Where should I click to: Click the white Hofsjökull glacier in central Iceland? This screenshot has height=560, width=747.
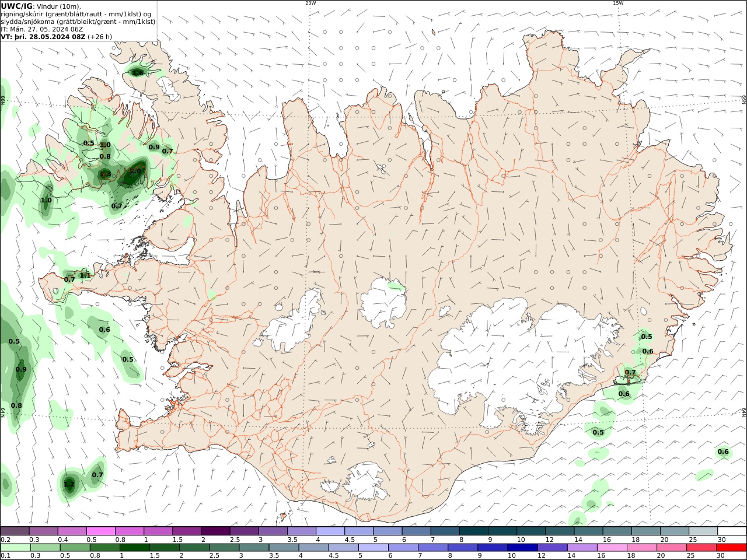382,303
